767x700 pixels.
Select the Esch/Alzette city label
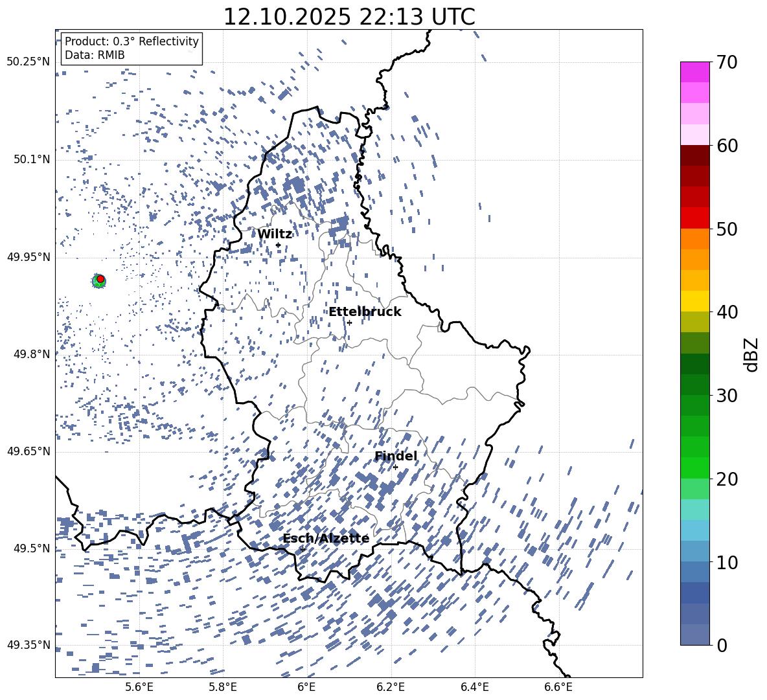coord(326,539)
